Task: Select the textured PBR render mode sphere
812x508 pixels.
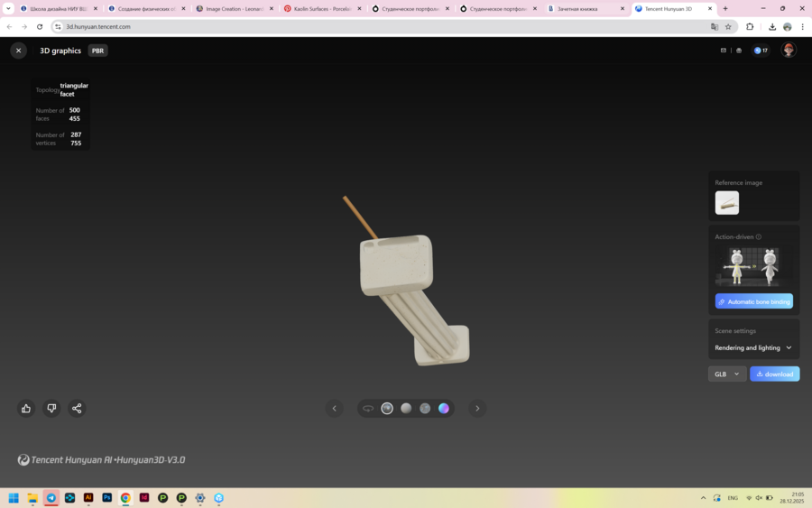Action: (x=387, y=409)
